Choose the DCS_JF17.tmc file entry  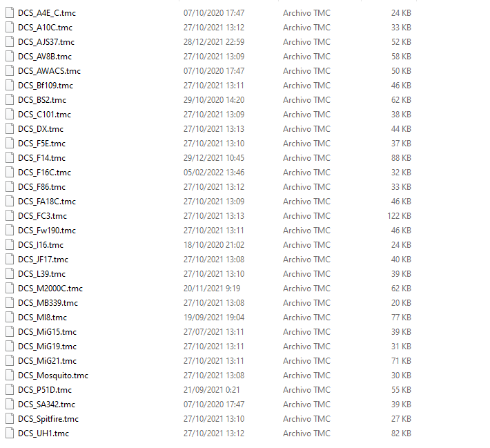[x=43, y=260]
